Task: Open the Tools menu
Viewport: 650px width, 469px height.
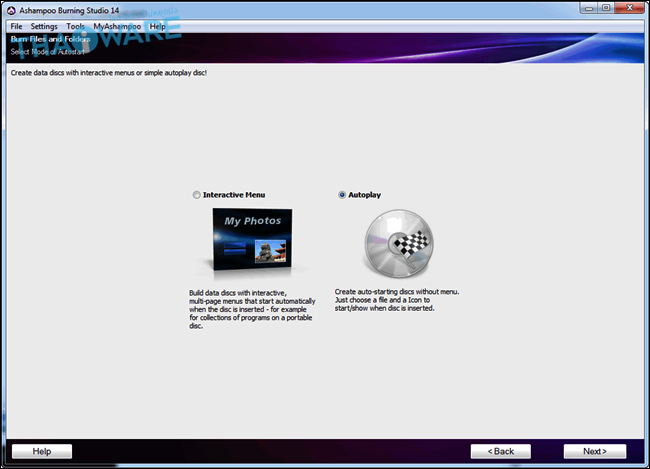Action: point(75,27)
